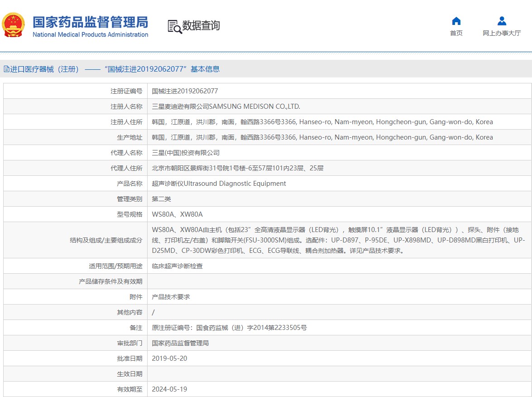Click the 国家药品监督管理局 site title
The height and width of the screenshot is (397, 532).
(90, 22)
